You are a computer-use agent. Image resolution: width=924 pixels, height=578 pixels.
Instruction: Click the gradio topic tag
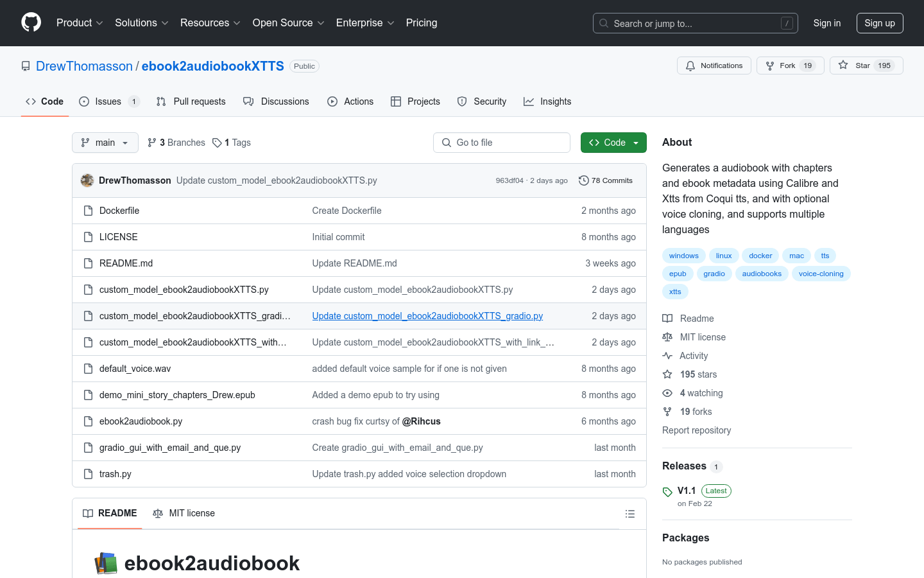pyautogui.click(x=714, y=274)
